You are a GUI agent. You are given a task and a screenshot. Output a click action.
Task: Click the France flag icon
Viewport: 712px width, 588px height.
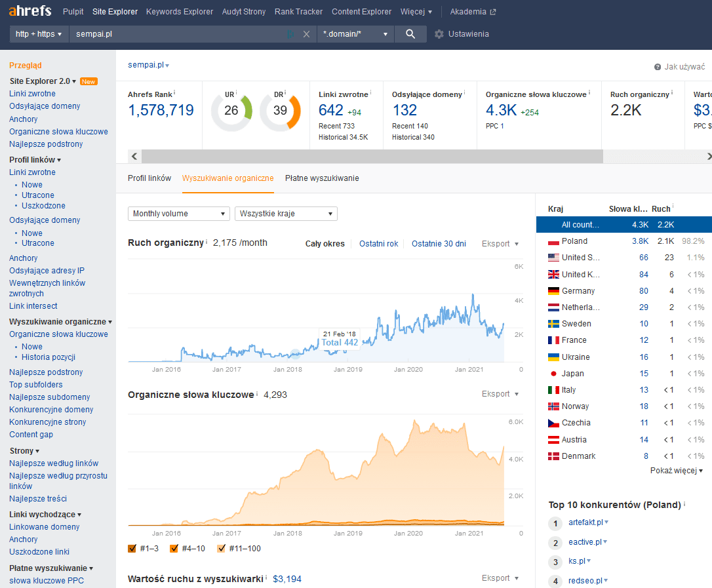click(x=553, y=340)
